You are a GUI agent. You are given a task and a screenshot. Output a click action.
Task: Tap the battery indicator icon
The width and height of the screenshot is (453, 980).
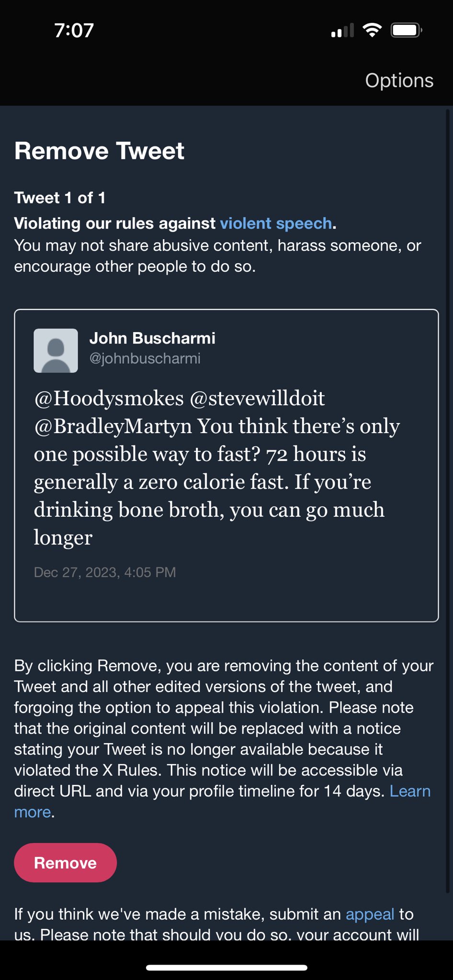[x=406, y=30]
